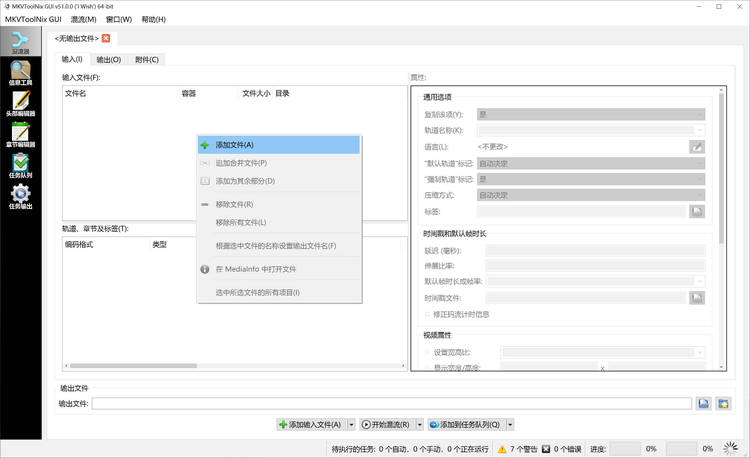Click the warnings triangle icon in status bar

(x=502, y=449)
